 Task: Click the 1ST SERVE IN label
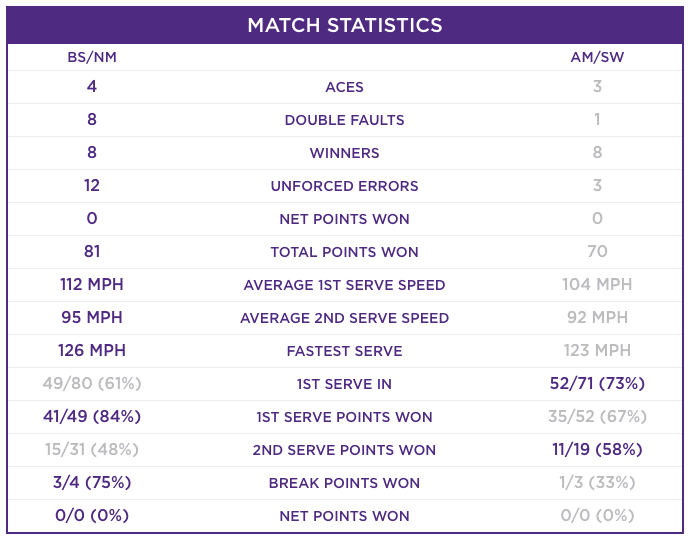(x=344, y=384)
